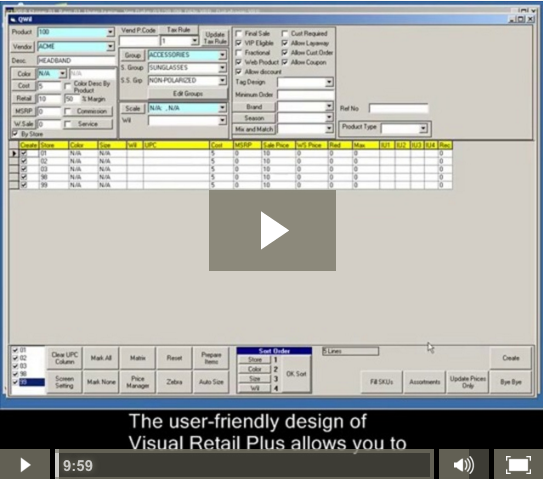
Task: Uncheck the Allow Coupon option
Action: click(285, 62)
